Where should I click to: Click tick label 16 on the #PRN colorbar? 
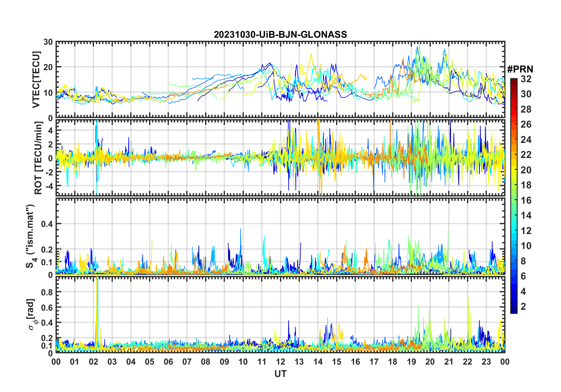[526, 200]
